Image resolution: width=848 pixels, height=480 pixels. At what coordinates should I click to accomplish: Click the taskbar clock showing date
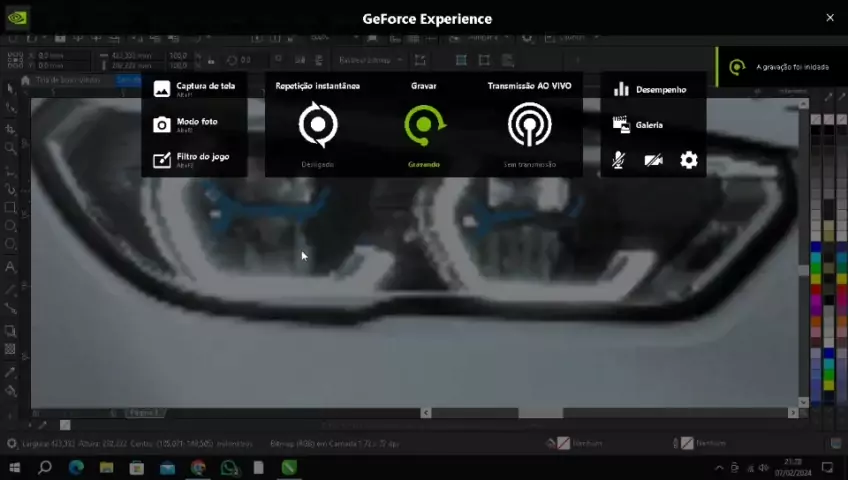point(787,467)
